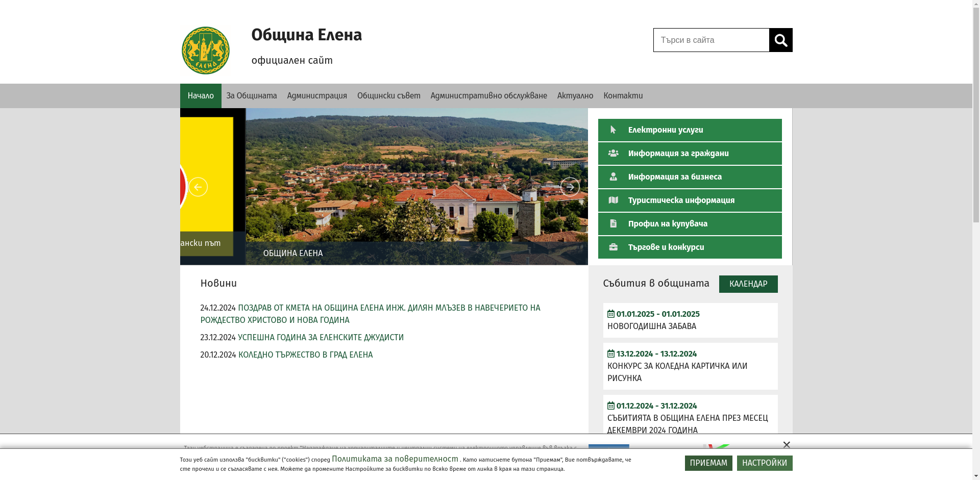This screenshot has height=480, width=980.
Task: Go to previous slide with left arrow
Action: tap(198, 187)
